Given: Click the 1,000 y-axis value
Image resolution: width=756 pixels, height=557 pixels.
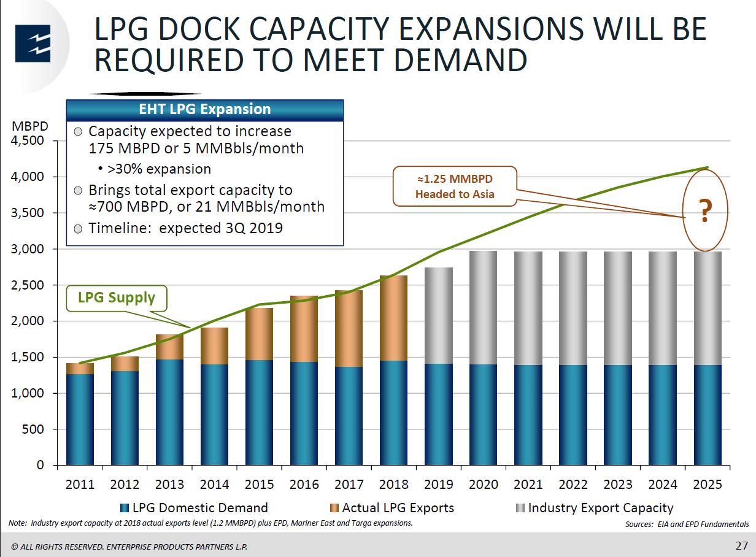Looking at the screenshot, I should click(x=27, y=393).
